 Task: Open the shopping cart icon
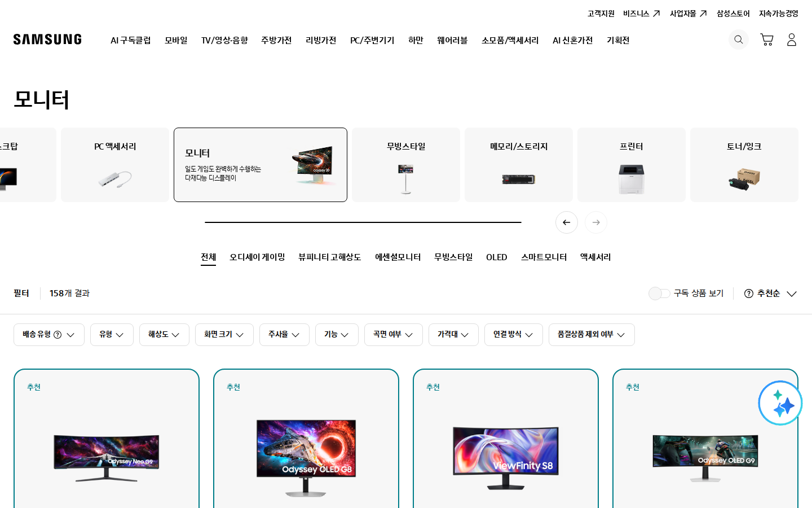coord(766,40)
